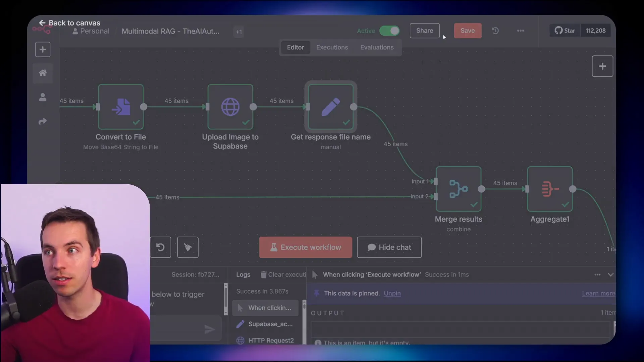The height and width of the screenshot is (362, 644).
Task: Click Merge results Input 2 connector
Action: point(435,196)
